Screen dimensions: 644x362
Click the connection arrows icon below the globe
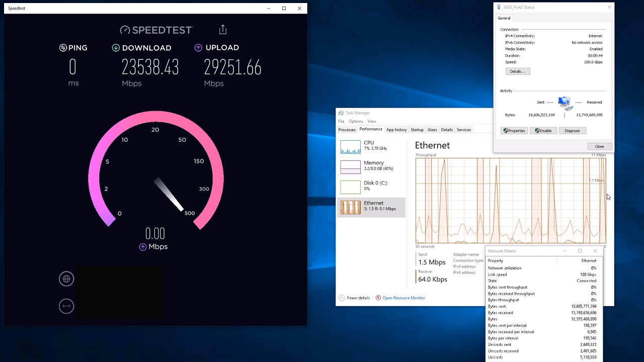point(66,306)
